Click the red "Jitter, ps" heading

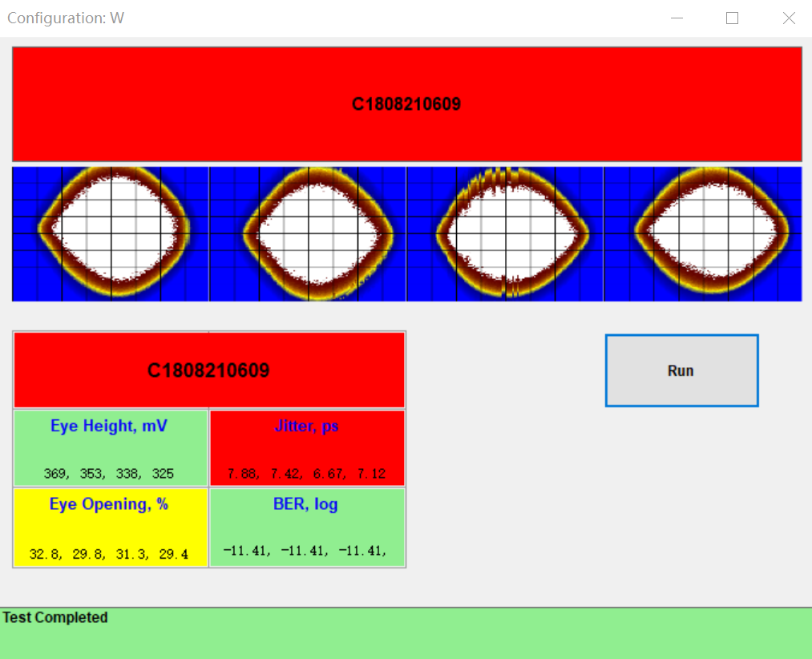tap(306, 427)
